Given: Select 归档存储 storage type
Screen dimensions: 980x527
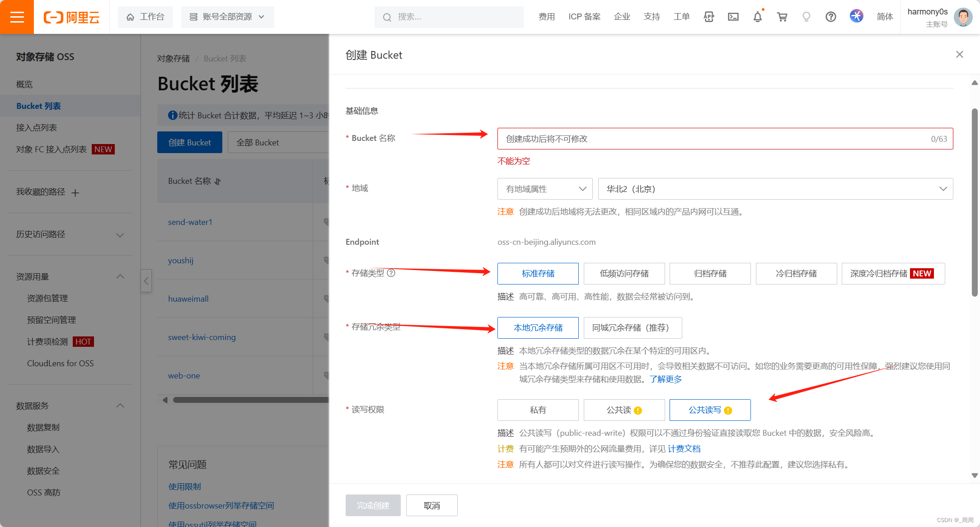Looking at the screenshot, I should 710,273.
